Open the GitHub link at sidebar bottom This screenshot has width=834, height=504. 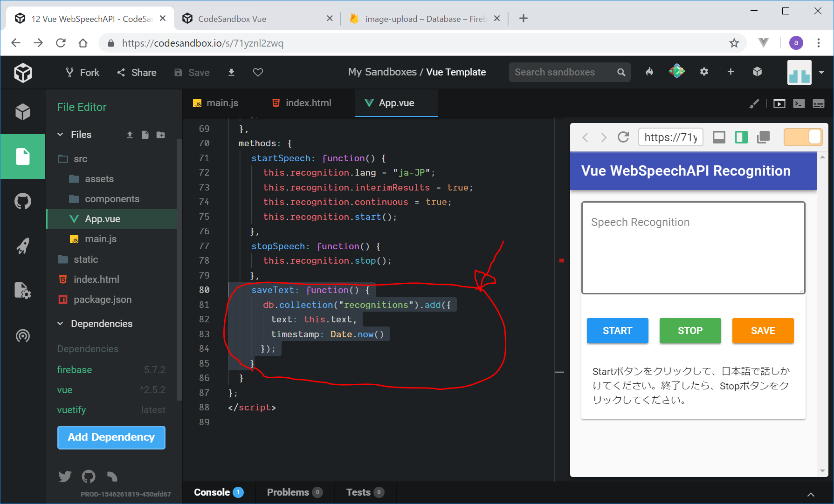pyautogui.click(x=89, y=476)
